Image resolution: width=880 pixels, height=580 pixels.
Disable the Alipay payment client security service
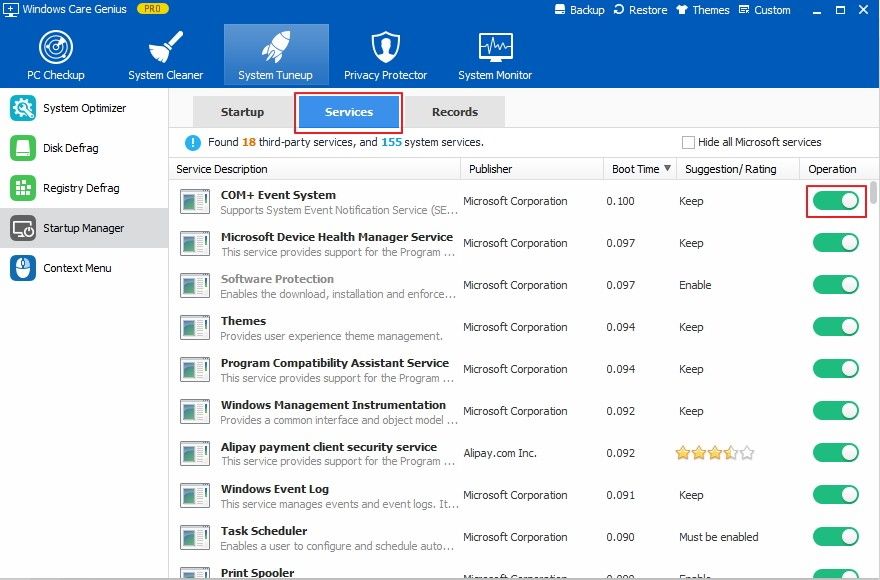pyautogui.click(x=836, y=453)
